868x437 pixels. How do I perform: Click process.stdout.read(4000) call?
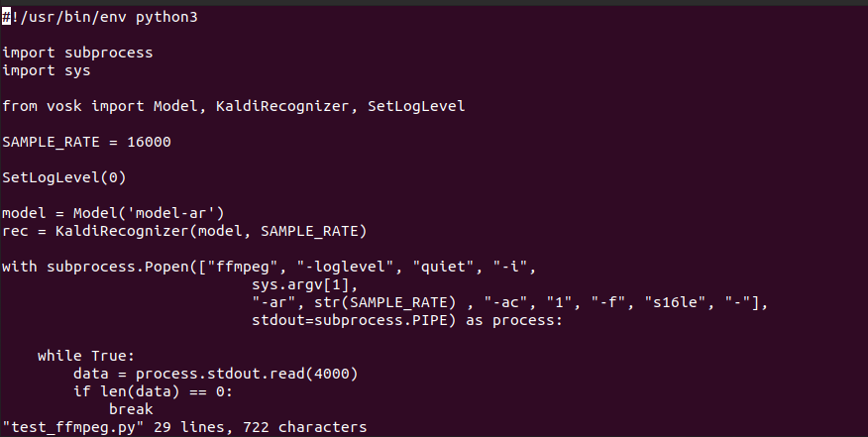(x=247, y=374)
